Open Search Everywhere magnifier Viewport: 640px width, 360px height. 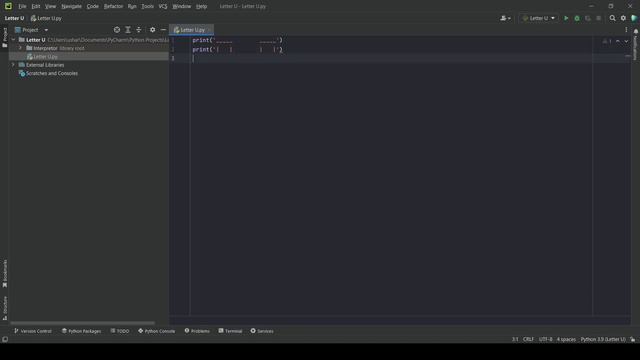tap(612, 18)
